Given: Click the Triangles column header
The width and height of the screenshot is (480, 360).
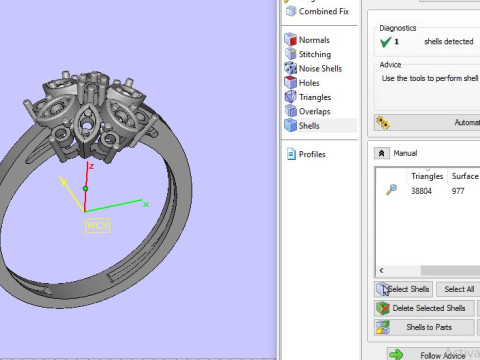Looking at the screenshot, I should click(427, 176).
